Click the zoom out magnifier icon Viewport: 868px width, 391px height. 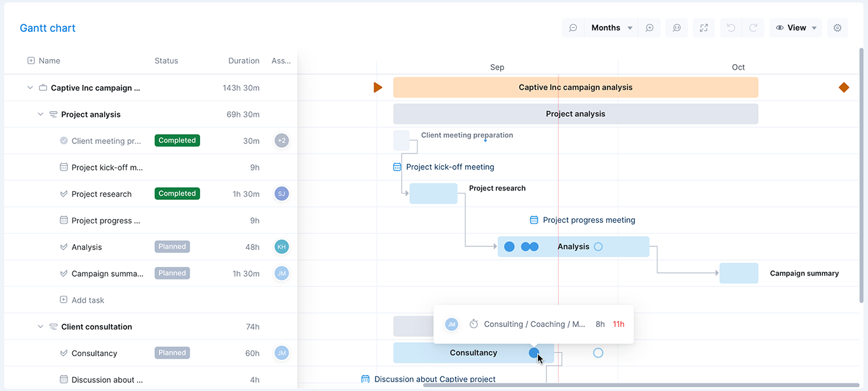tap(573, 28)
